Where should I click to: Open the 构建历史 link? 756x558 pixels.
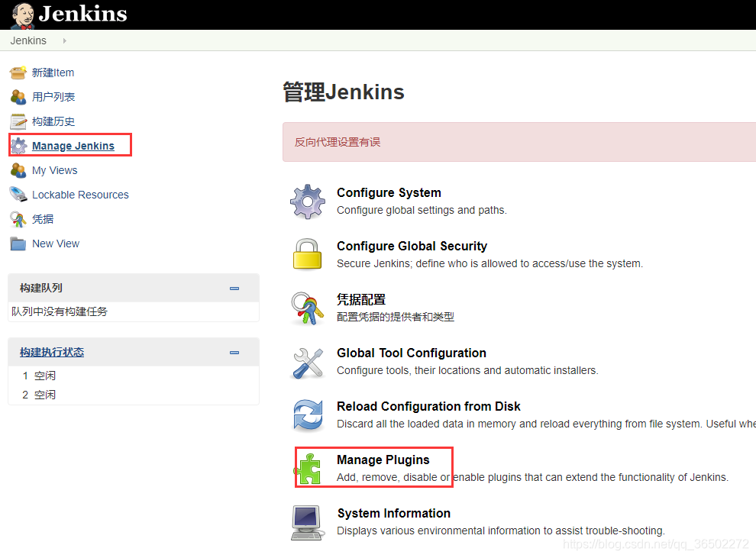coord(53,121)
